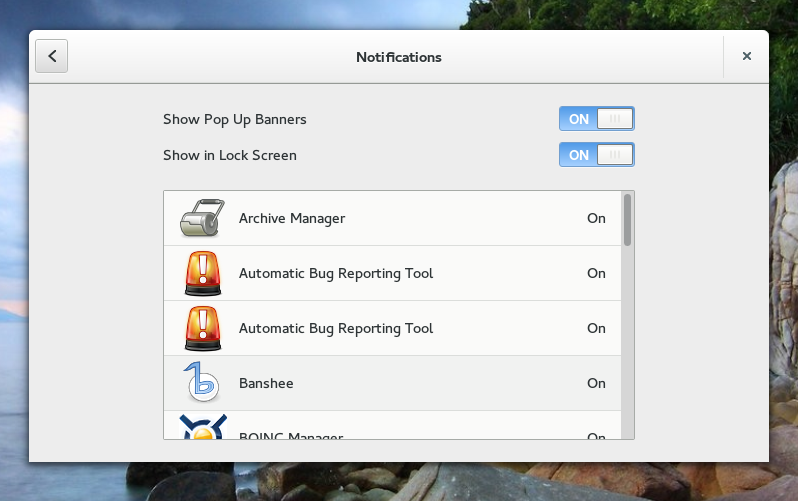The height and width of the screenshot is (501, 798).
Task: Click On status of first Automatic Bug Reporting Tool
Action: (596, 273)
